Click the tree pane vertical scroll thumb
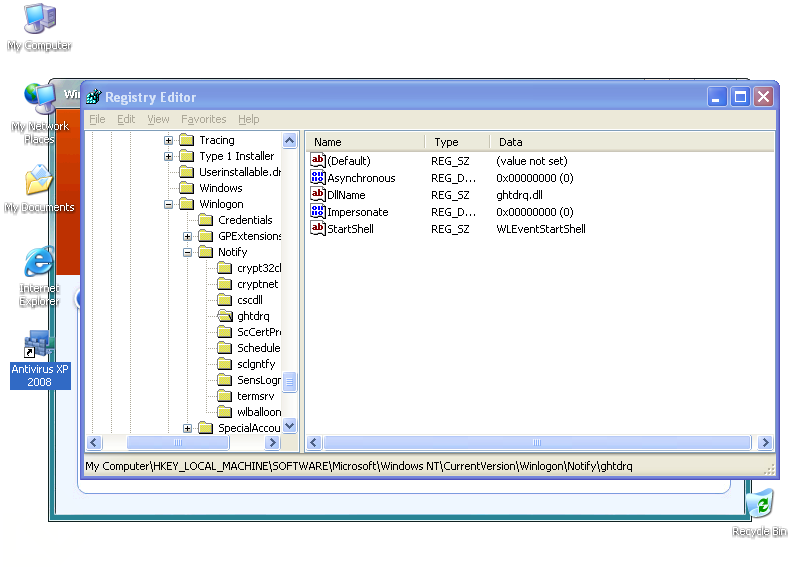800x570 pixels. [x=289, y=381]
